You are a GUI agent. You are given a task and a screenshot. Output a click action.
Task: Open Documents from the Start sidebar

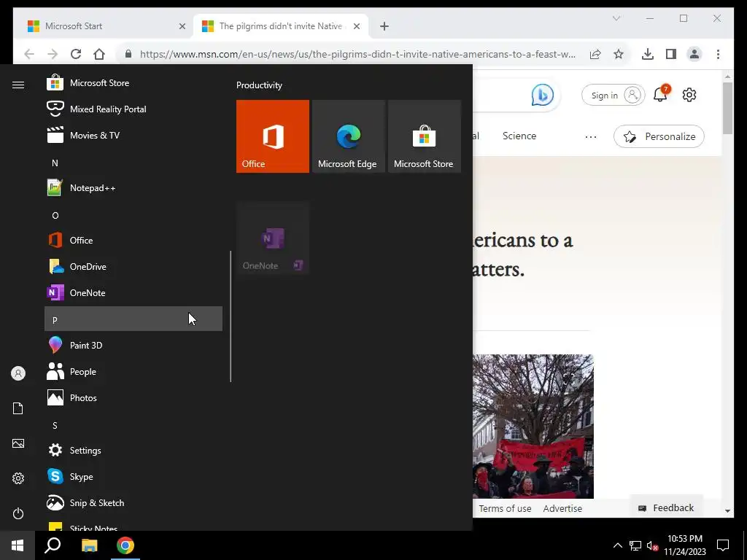(18, 408)
